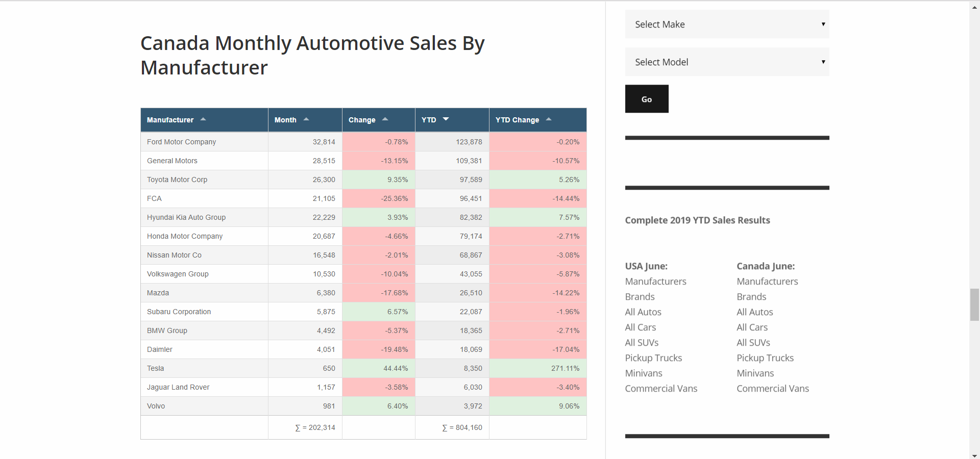The image size is (980, 459).
Task: Sort by Change column arrow icon
Action: point(385,119)
